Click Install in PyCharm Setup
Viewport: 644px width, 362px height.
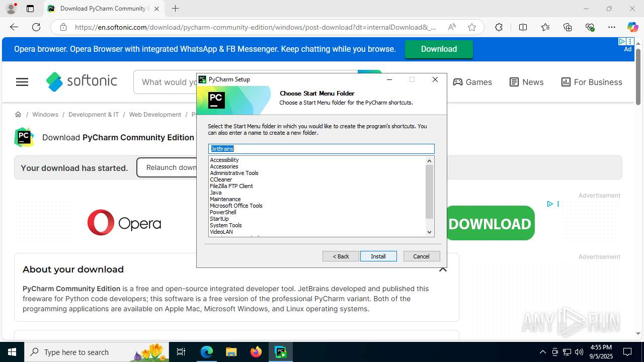(378, 256)
